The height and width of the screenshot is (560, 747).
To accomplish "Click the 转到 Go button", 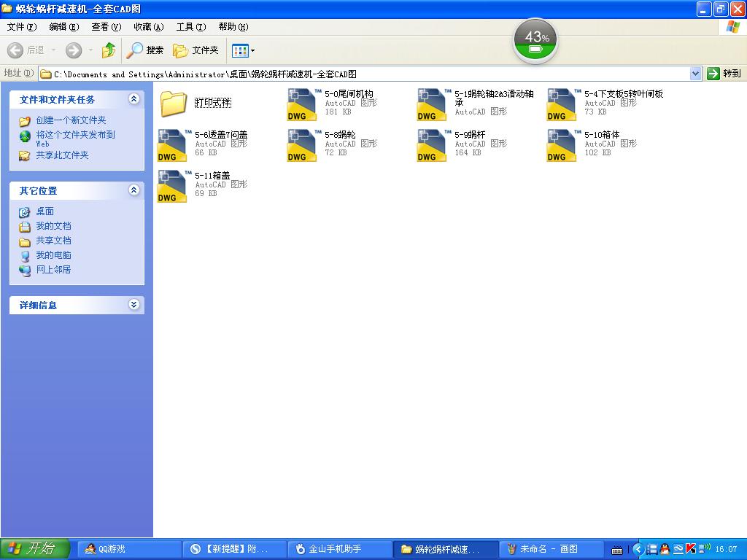I will (724, 74).
